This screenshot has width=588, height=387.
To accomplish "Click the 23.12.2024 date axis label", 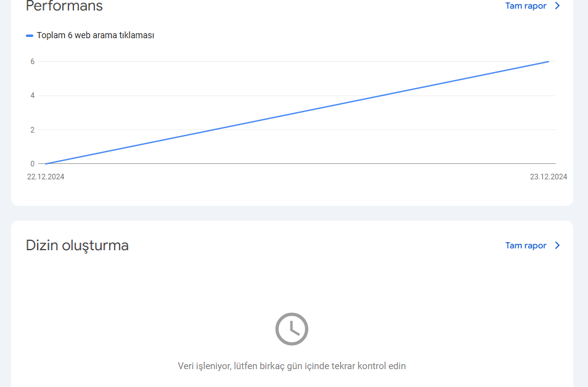I will (549, 177).
